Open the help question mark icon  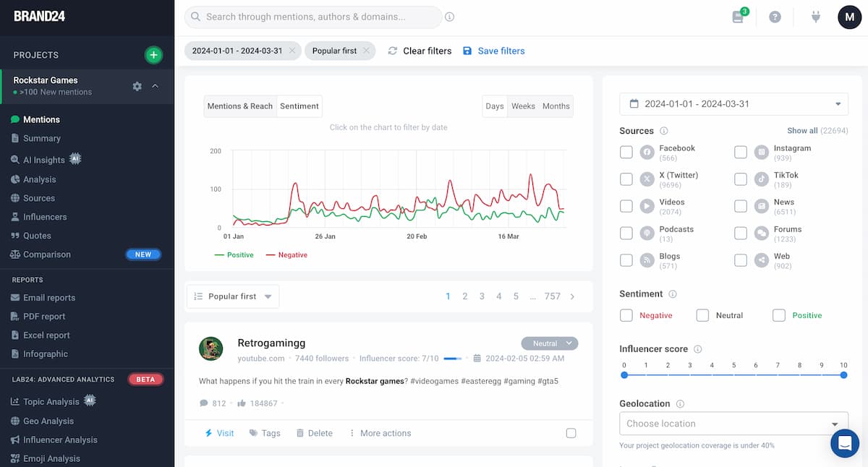click(x=775, y=17)
